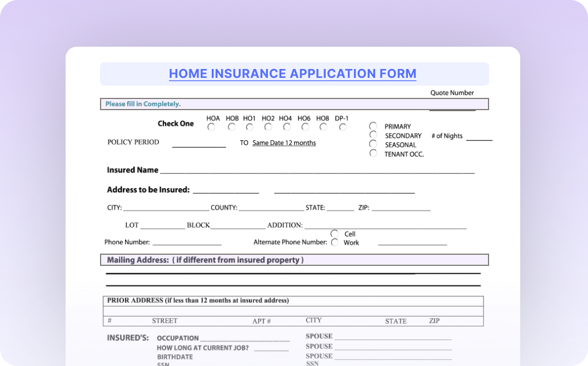Click the Insured Name field line
Screen dimensions: 588x366
point(317,170)
